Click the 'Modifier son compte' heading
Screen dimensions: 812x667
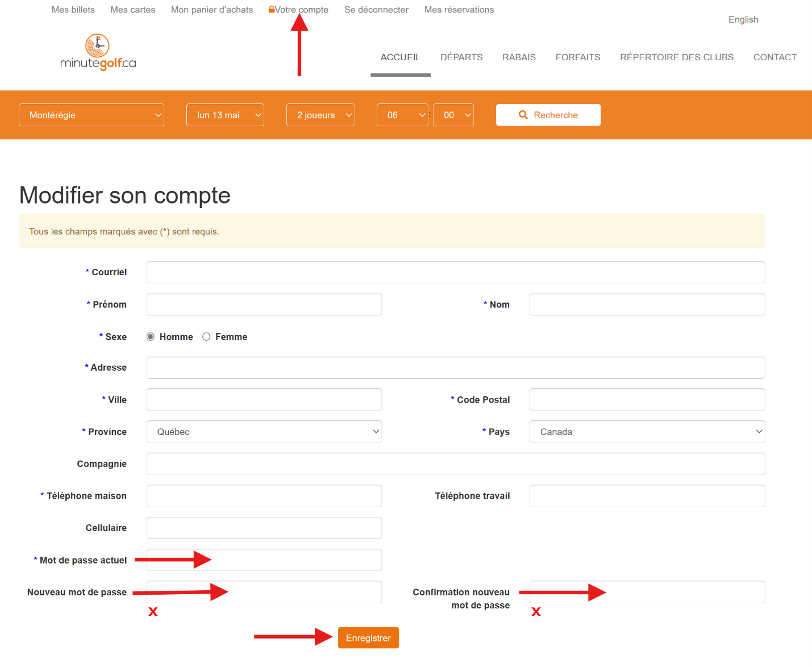125,195
